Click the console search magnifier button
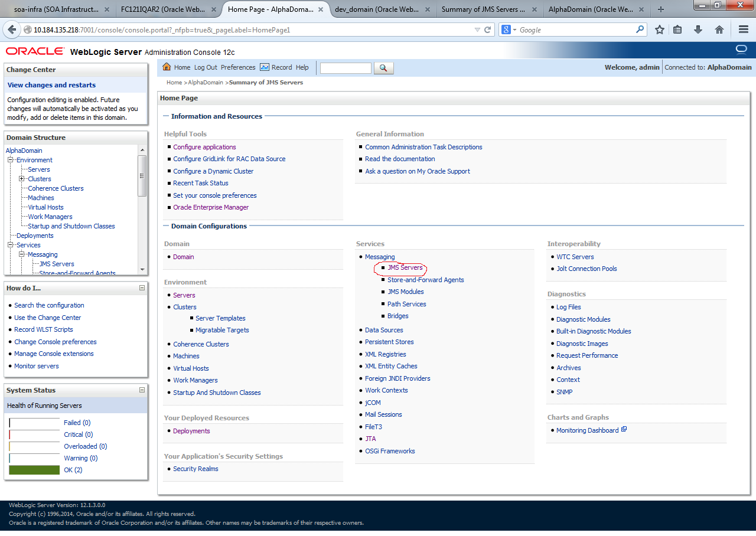 pyautogui.click(x=384, y=68)
